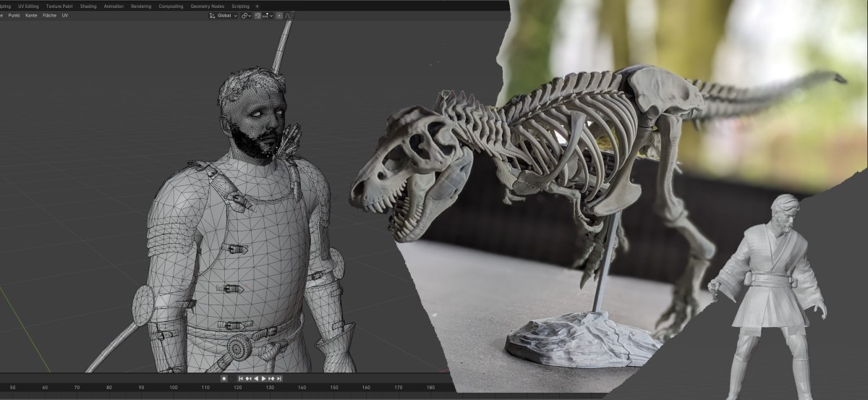Add a new workspace with plus icon

(x=257, y=6)
